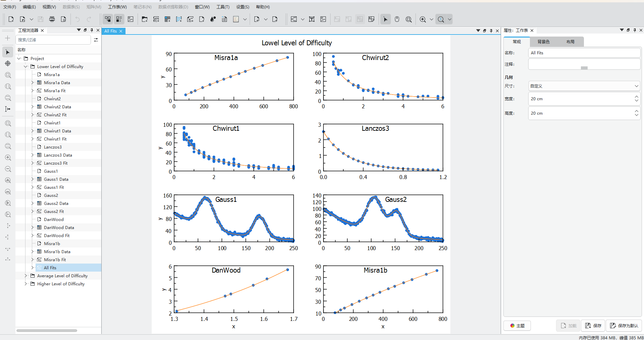Switch to the 背景色 tab
This screenshot has height=340, width=644.
coord(543,42)
